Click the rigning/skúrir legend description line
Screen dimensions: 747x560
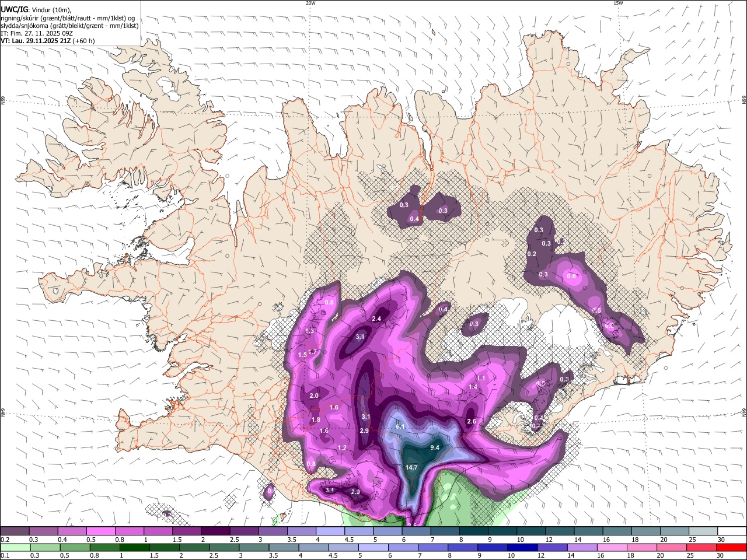[x=68, y=18]
